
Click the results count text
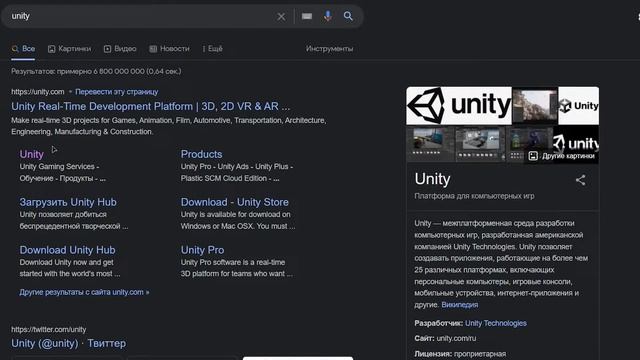(x=96, y=71)
